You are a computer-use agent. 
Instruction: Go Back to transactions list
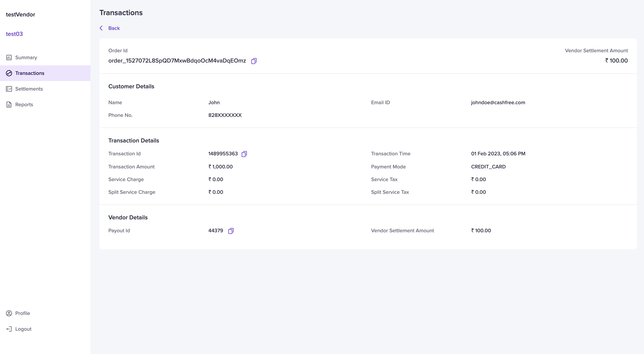click(x=114, y=28)
